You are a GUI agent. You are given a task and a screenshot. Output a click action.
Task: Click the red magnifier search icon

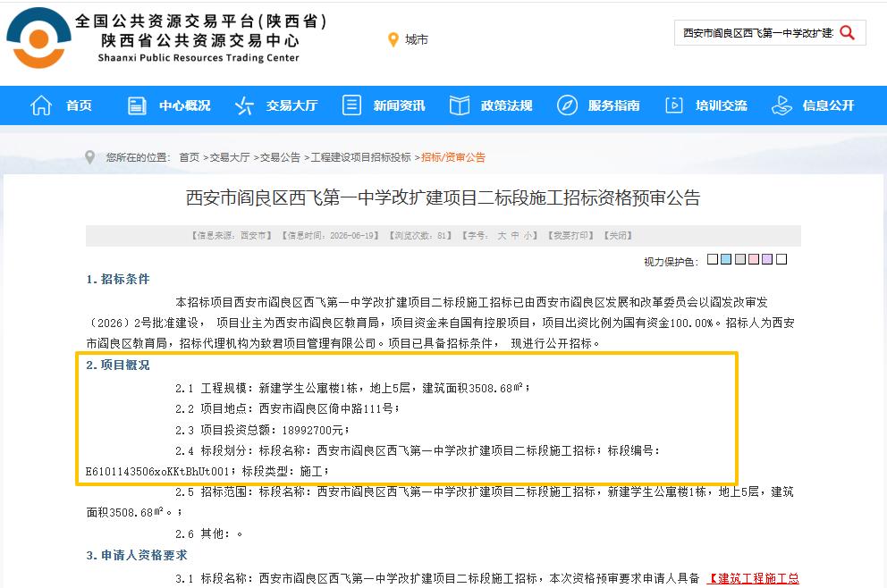(x=847, y=33)
